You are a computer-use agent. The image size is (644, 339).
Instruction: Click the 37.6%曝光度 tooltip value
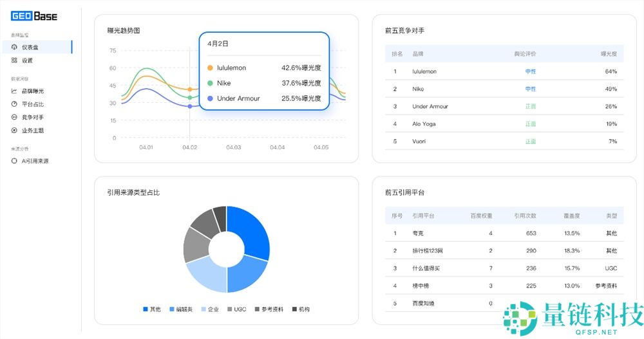[x=301, y=83]
